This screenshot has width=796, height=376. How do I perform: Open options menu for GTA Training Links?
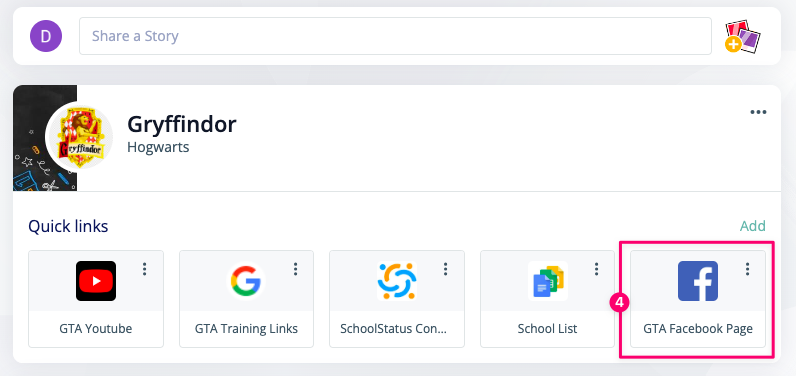pyautogui.click(x=295, y=269)
